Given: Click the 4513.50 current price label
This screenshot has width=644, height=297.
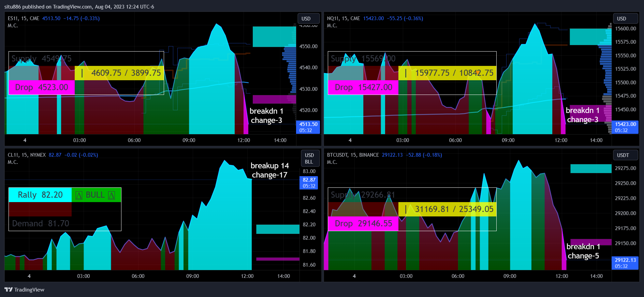Looking at the screenshot, I should pyautogui.click(x=308, y=127).
